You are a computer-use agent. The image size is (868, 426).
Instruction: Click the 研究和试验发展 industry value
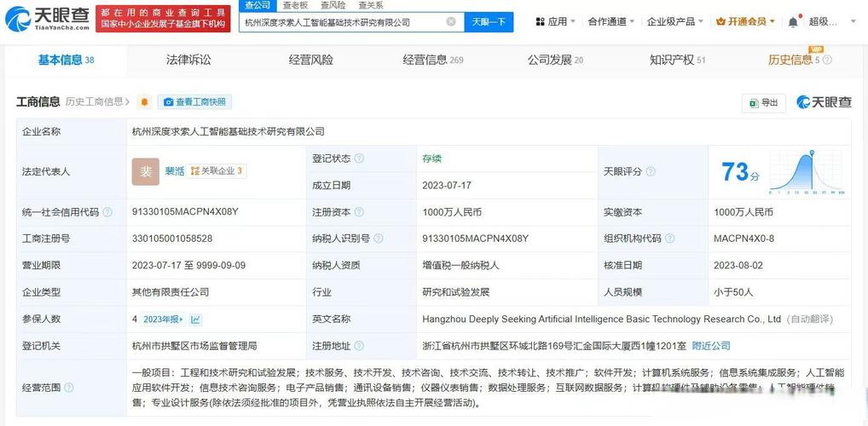click(455, 292)
